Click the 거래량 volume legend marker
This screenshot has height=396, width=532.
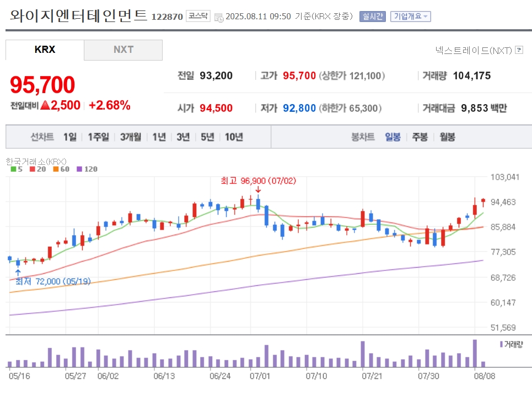click(501, 344)
